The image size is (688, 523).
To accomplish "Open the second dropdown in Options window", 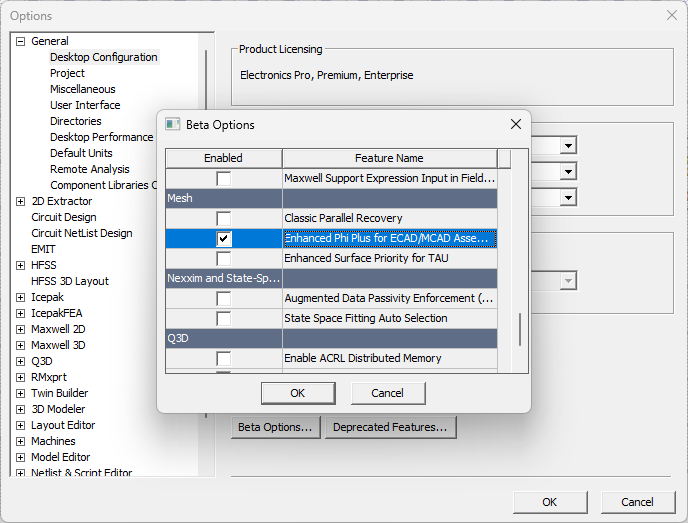I will 568,171.
